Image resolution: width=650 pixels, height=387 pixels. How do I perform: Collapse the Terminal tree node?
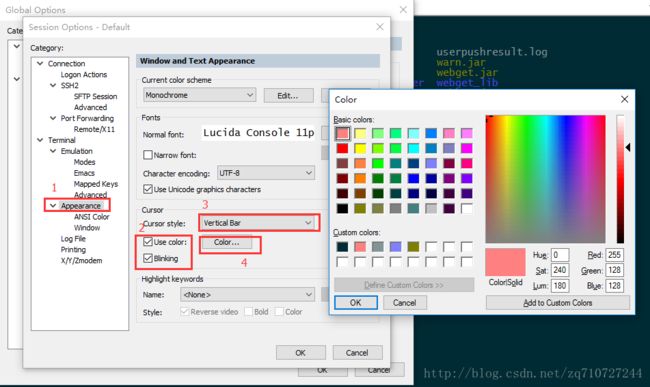pyautogui.click(x=40, y=140)
